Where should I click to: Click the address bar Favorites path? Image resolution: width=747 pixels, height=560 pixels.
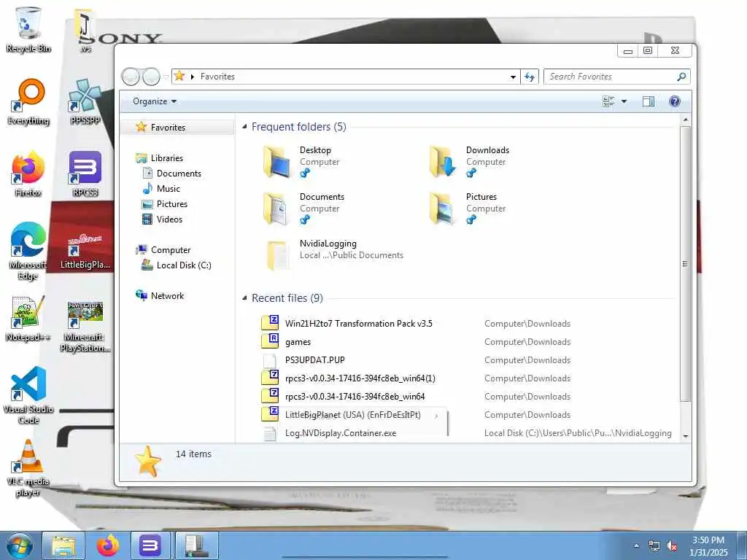217,76
